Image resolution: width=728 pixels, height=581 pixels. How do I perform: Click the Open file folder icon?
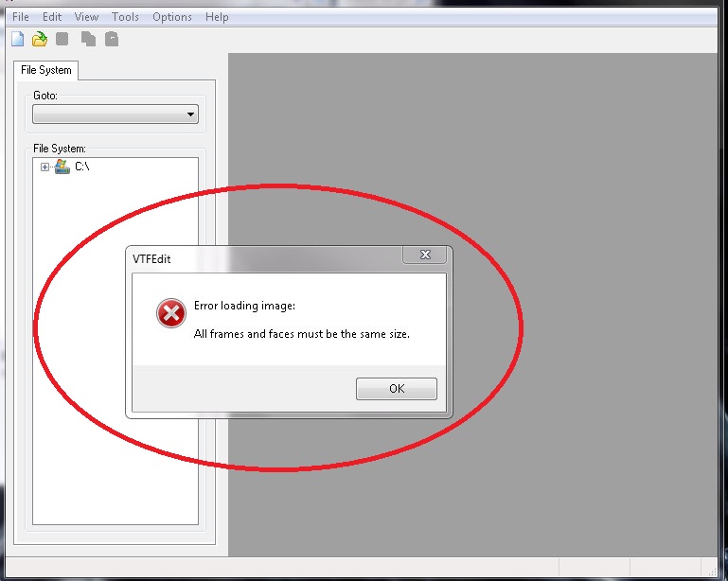[x=40, y=39]
